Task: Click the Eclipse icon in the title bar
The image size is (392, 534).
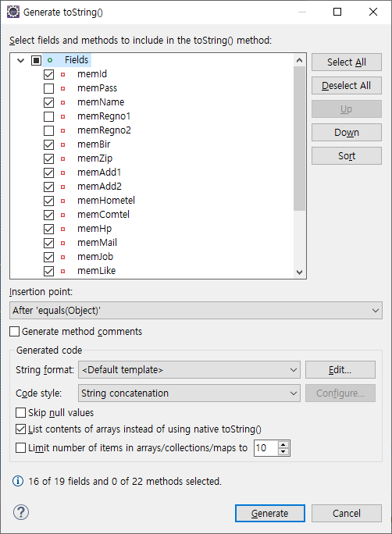Action: click(x=13, y=12)
